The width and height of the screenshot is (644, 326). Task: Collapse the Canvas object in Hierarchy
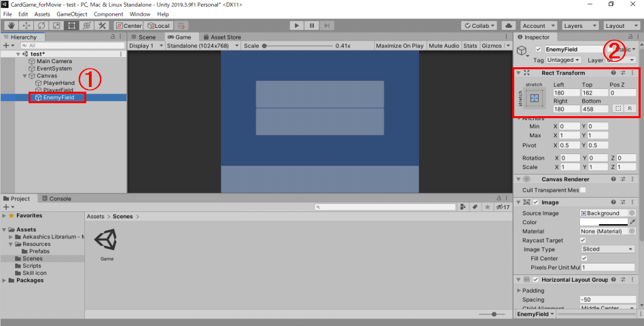[x=24, y=76]
